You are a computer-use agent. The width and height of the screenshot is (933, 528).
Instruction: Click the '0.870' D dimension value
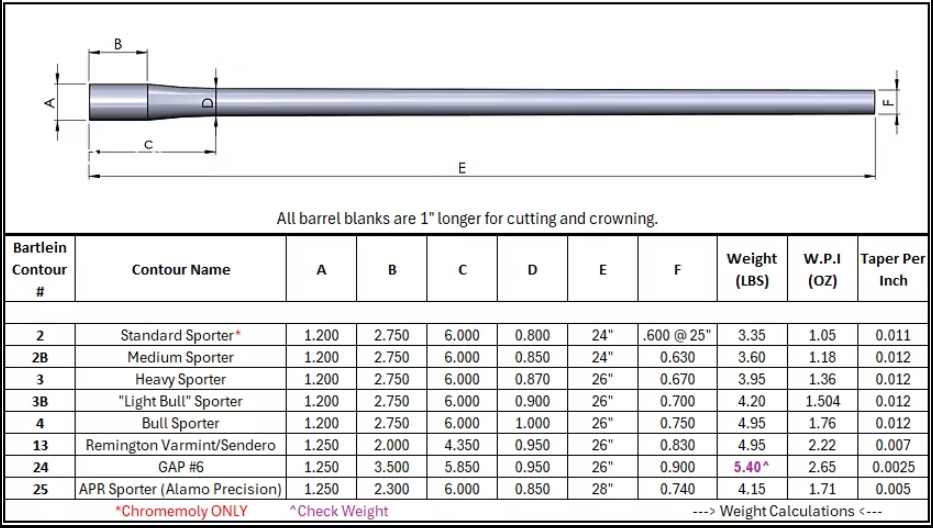click(532, 379)
